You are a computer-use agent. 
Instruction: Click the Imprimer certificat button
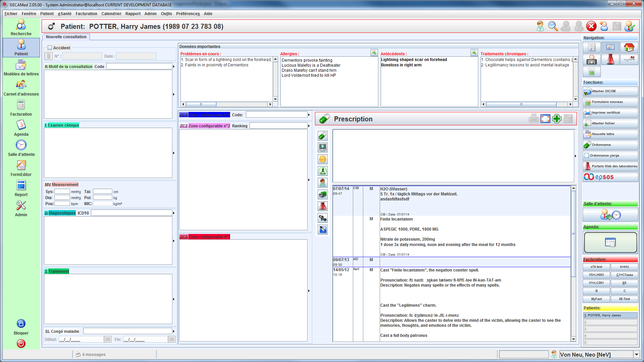[x=610, y=113]
